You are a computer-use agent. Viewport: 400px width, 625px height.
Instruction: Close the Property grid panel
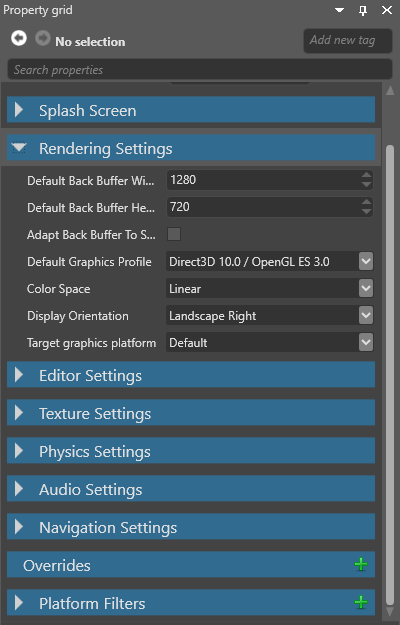tap(387, 10)
